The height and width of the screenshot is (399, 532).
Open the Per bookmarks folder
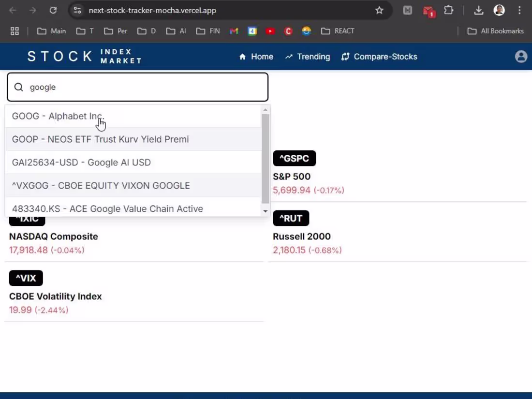[116, 31]
